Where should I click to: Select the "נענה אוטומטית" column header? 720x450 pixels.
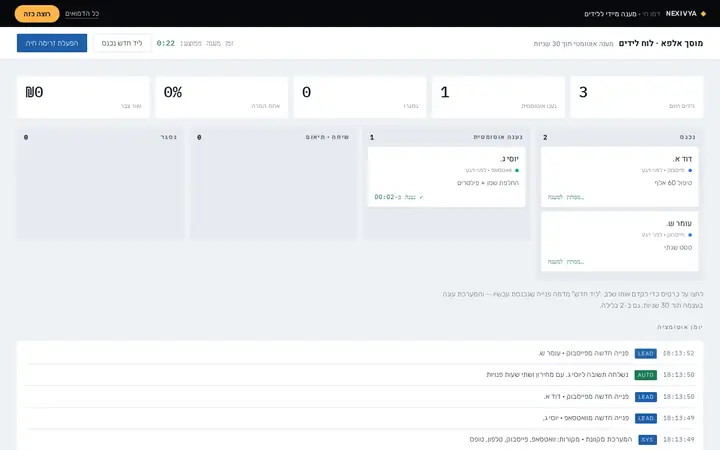pos(498,137)
